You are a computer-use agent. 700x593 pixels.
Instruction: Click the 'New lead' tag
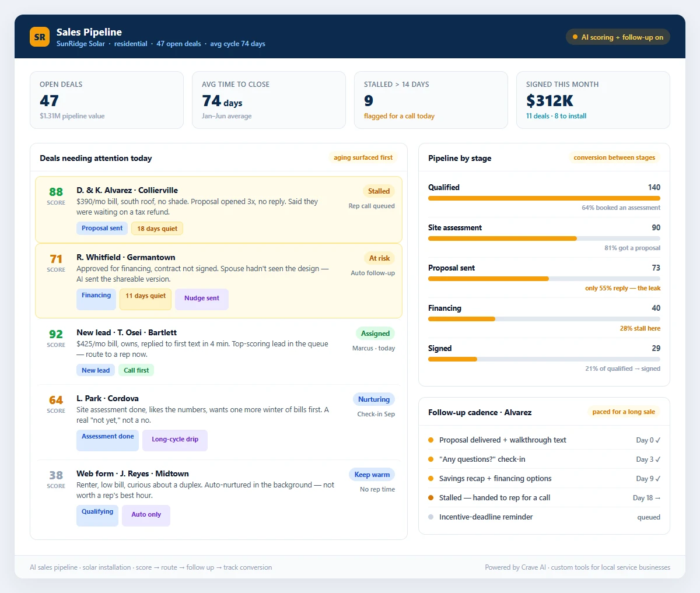click(x=96, y=370)
